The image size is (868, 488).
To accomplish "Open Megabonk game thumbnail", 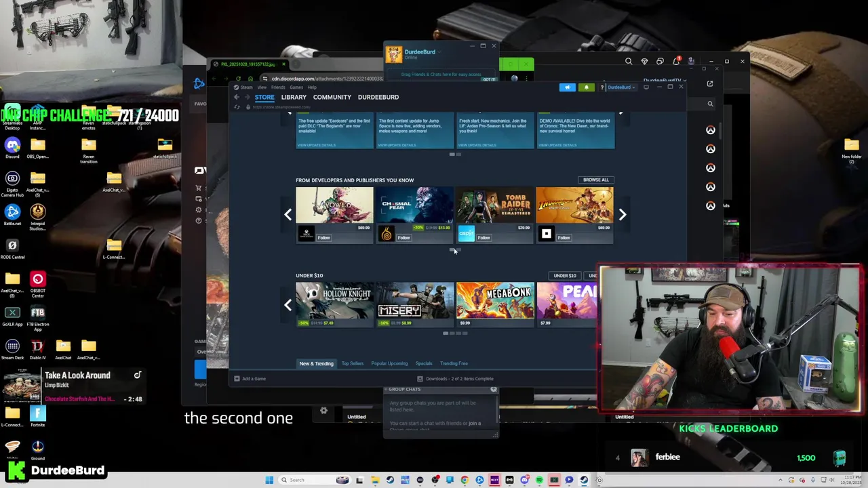I will 495,300.
